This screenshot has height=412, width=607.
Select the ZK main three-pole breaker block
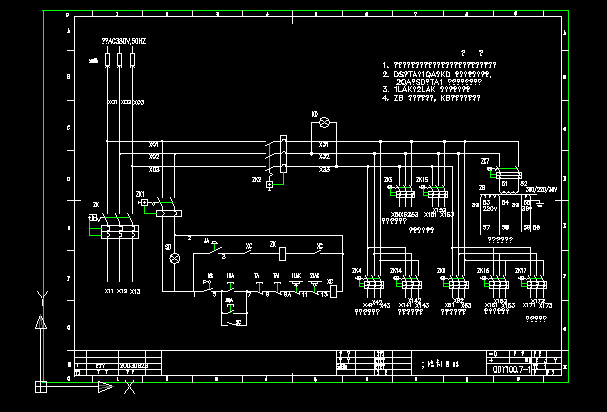(x=120, y=232)
